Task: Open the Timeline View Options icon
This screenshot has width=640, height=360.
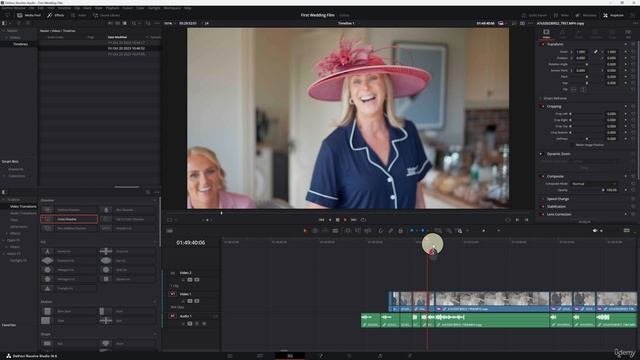Action: (x=169, y=231)
